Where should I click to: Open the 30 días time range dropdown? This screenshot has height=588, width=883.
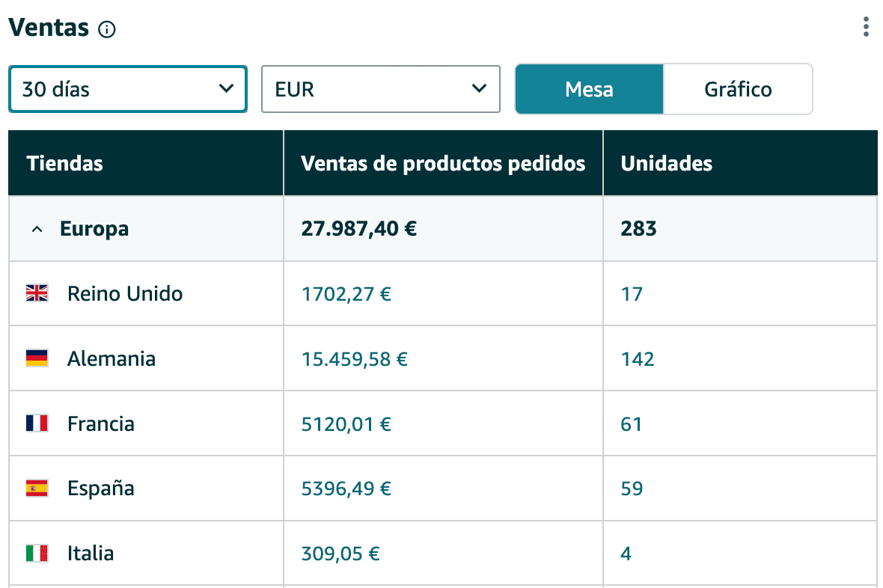click(x=127, y=89)
